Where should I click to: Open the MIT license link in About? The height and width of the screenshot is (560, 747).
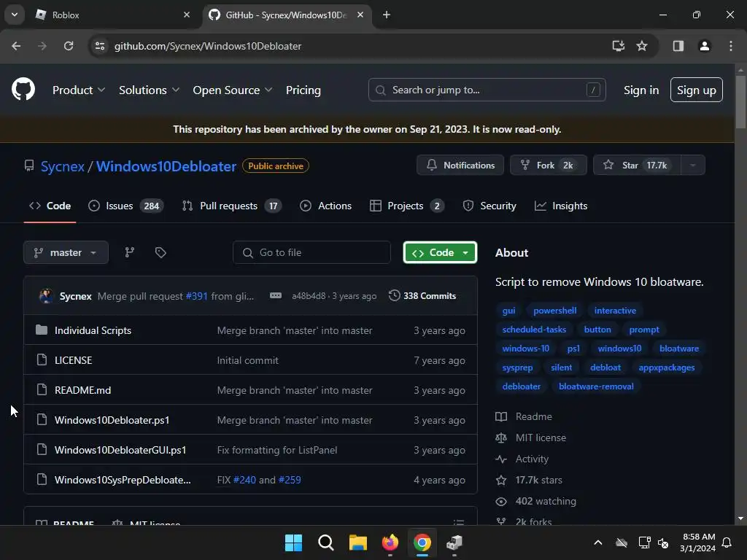coord(531,437)
